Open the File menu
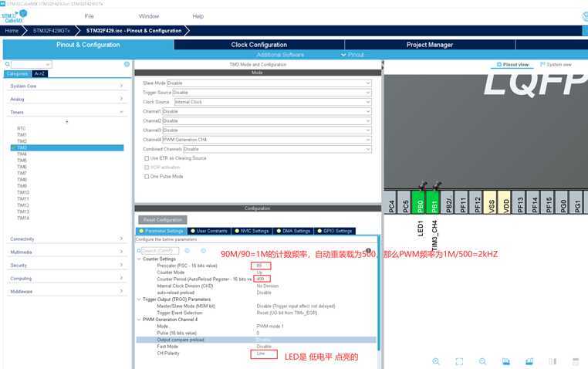Screen dimensions: 588x369 coord(90,16)
